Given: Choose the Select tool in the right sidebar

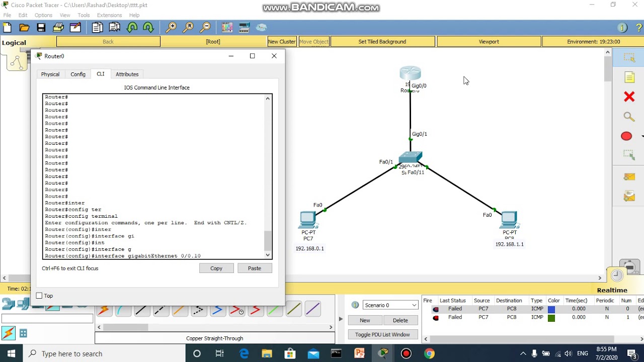Looking at the screenshot, I should [x=629, y=58].
